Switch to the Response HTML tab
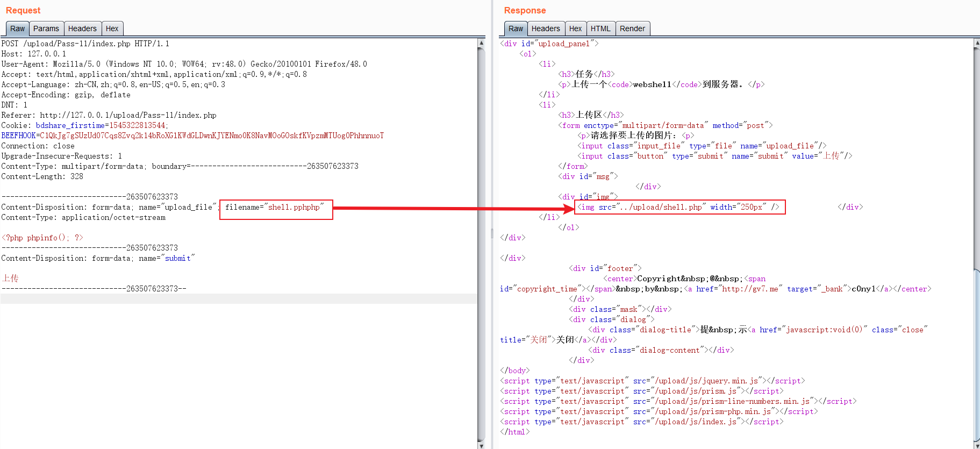Image resolution: width=980 pixels, height=449 pixels. [x=600, y=28]
